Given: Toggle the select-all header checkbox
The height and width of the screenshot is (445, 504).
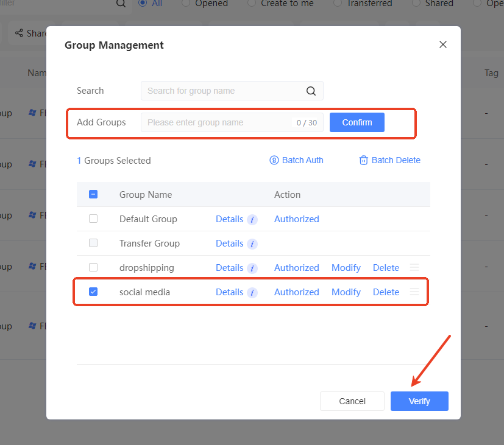Looking at the screenshot, I should point(93,194).
